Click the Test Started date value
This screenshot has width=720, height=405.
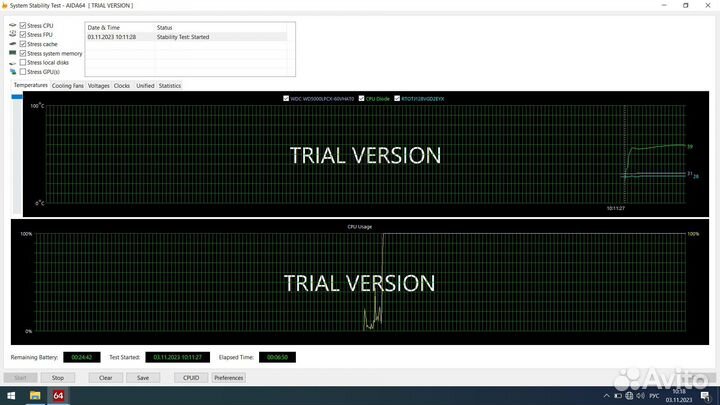pyautogui.click(x=177, y=357)
